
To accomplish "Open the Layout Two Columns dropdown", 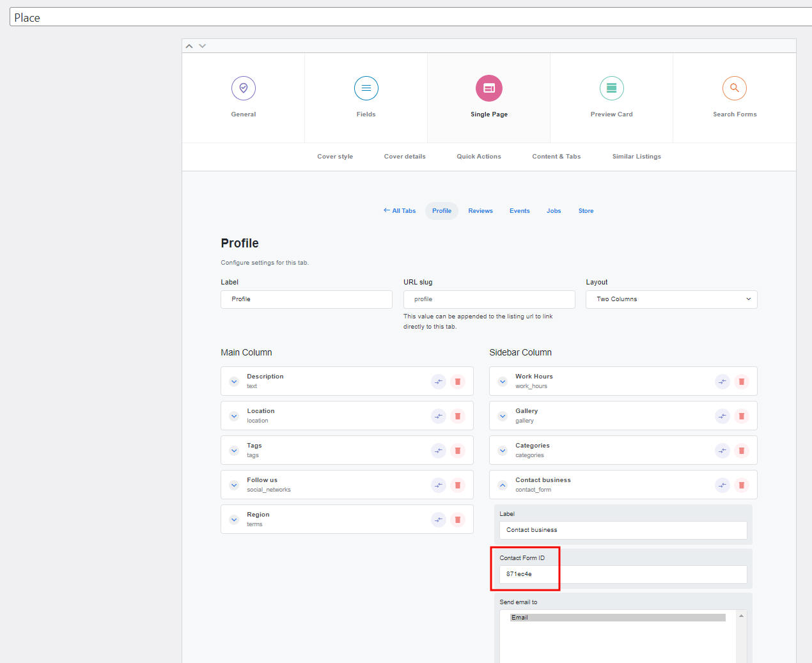I will click(671, 299).
